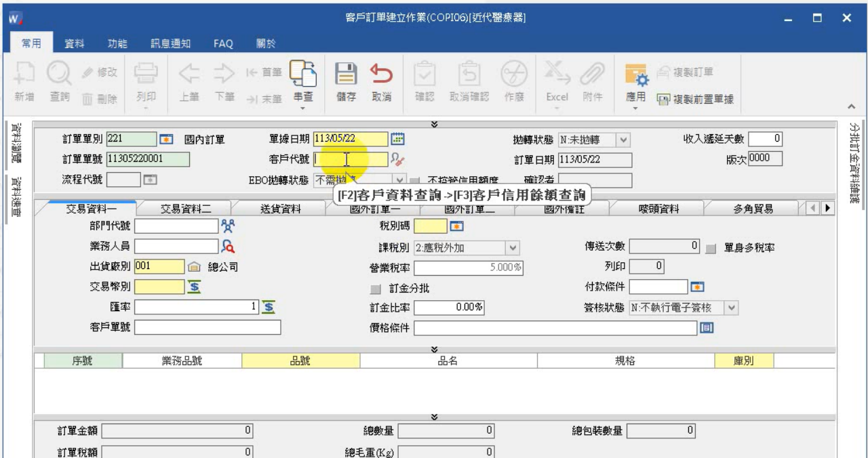868x458 pixels.
Task: Expand the dropdown arrow under 應用
Action: pyautogui.click(x=635, y=107)
